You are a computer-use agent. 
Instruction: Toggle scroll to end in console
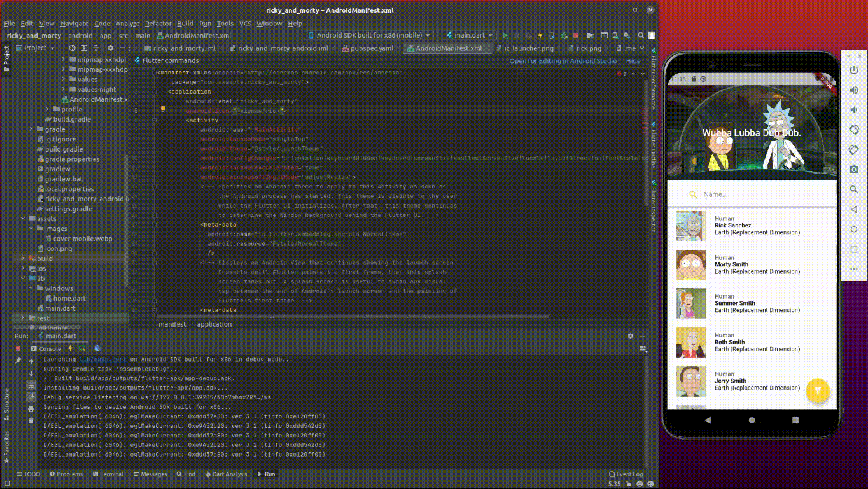coord(31,397)
